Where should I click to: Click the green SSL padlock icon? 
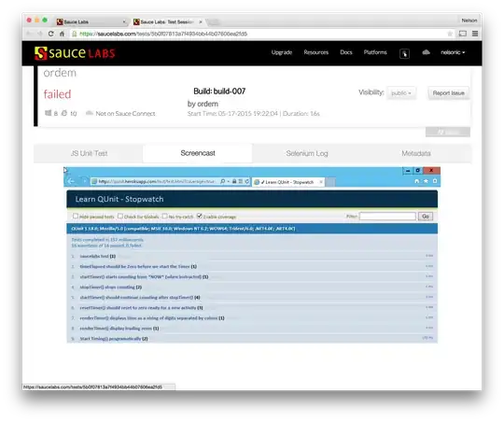point(75,34)
